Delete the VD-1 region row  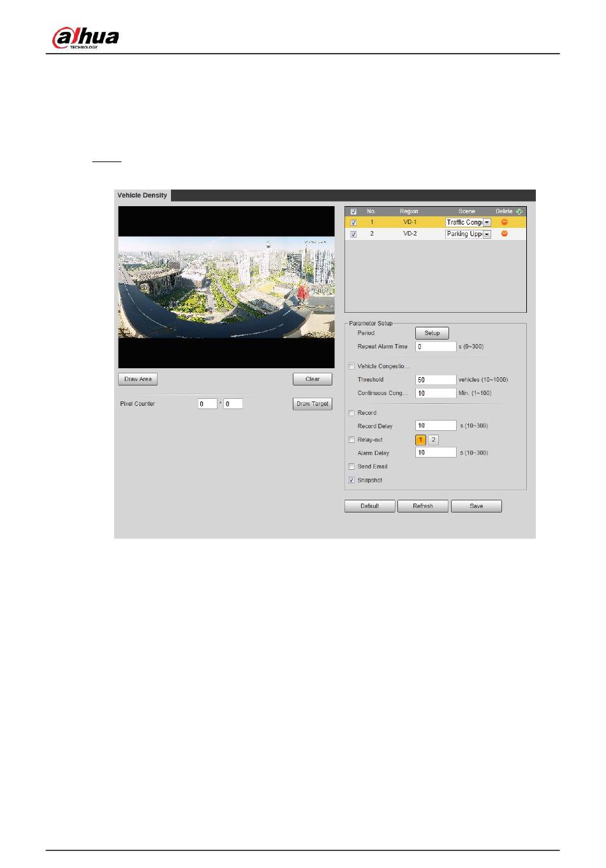click(x=504, y=222)
